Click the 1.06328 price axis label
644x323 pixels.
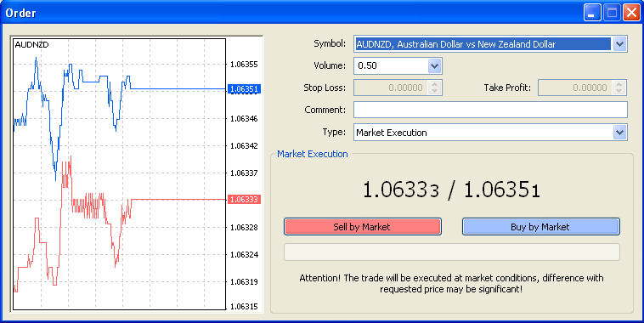pyautogui.click(x=244, y=228)
